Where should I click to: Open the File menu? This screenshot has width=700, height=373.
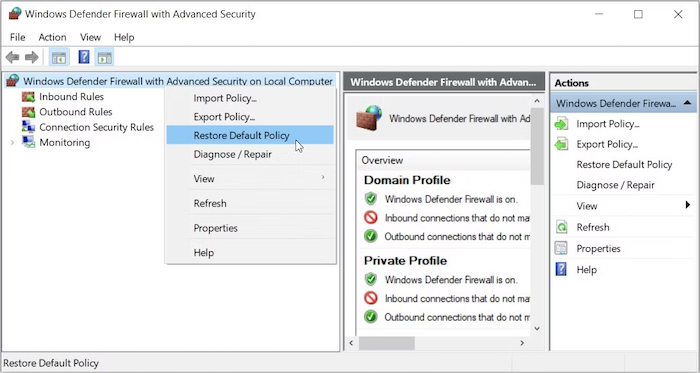17,37
